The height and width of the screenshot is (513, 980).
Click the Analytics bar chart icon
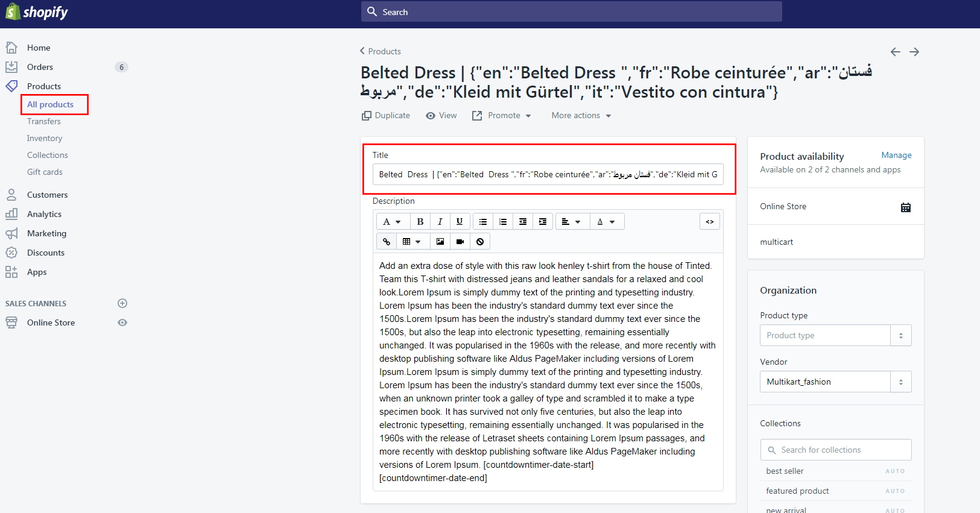point(11,214)
